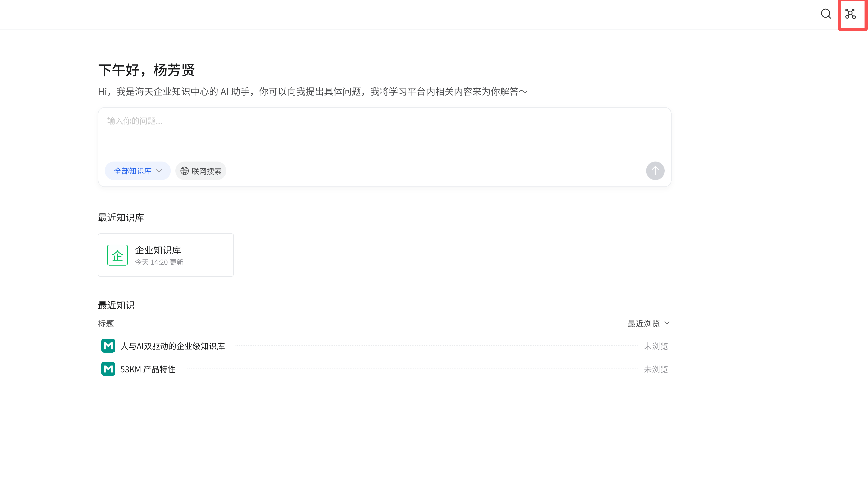Open the knowledge graph icon top-right

coord(850,14)
